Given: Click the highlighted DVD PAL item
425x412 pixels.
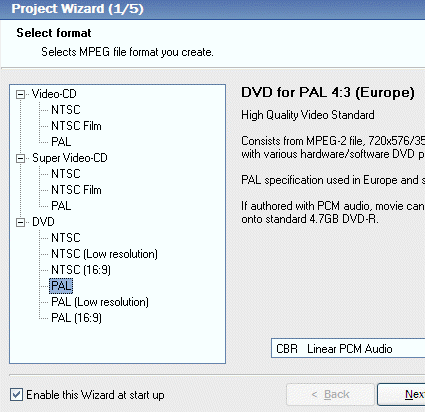Looking at the screenshot, I should [x=61, y=286].
